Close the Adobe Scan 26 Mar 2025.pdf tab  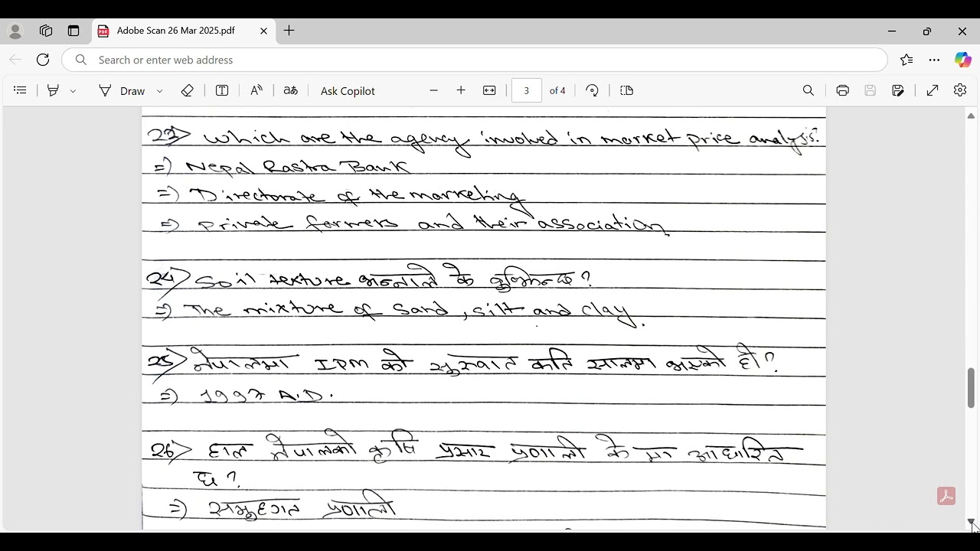(x=263, y=31)
